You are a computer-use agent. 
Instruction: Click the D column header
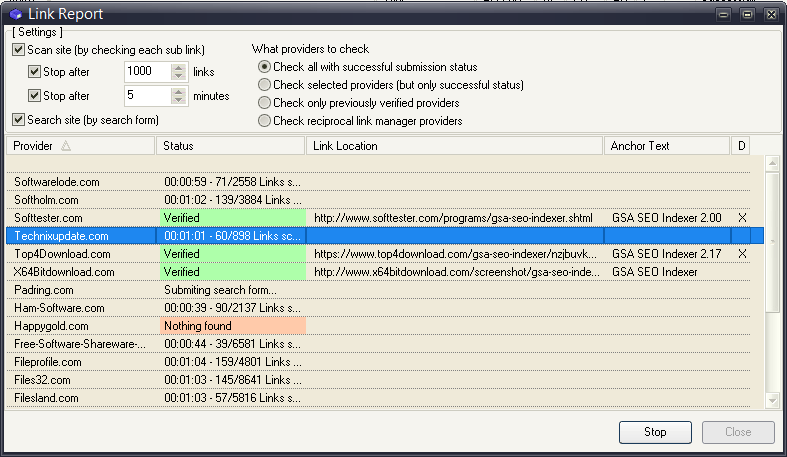(741, 146)
